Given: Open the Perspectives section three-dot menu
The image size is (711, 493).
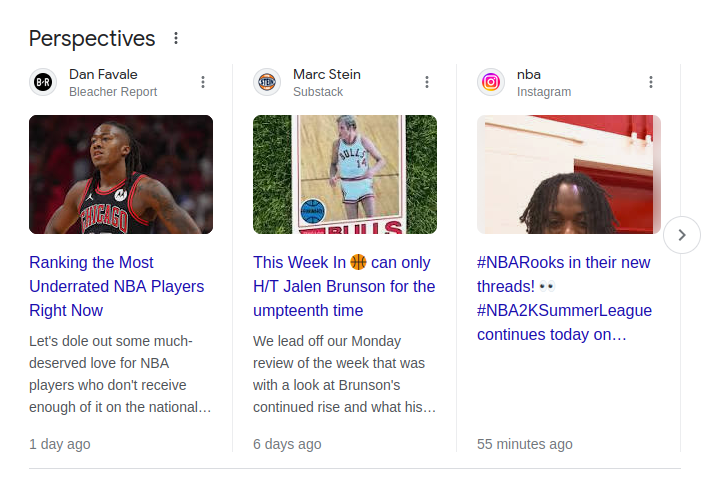Looking at the screenshot, I should pos(176,38).
